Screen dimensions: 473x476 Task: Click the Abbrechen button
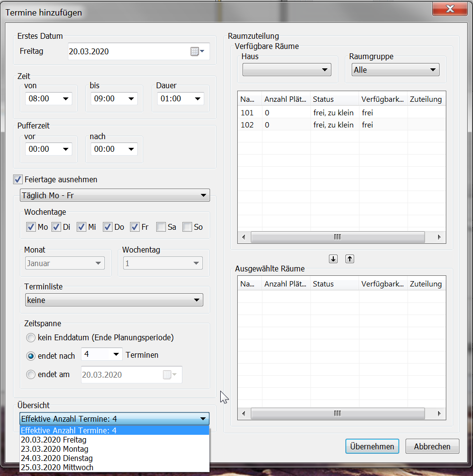432,446
